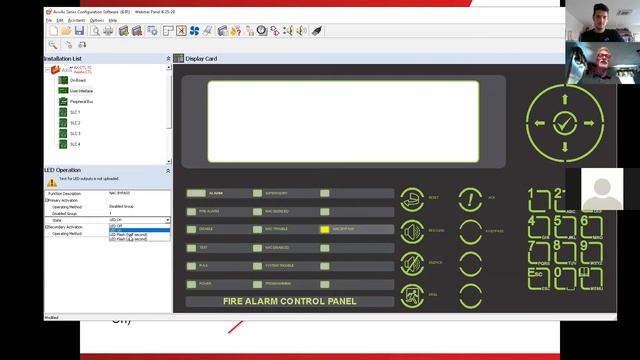Click installation list scrollbar down arrow
This screenshot has height=360, width=640.
point(169,162)
